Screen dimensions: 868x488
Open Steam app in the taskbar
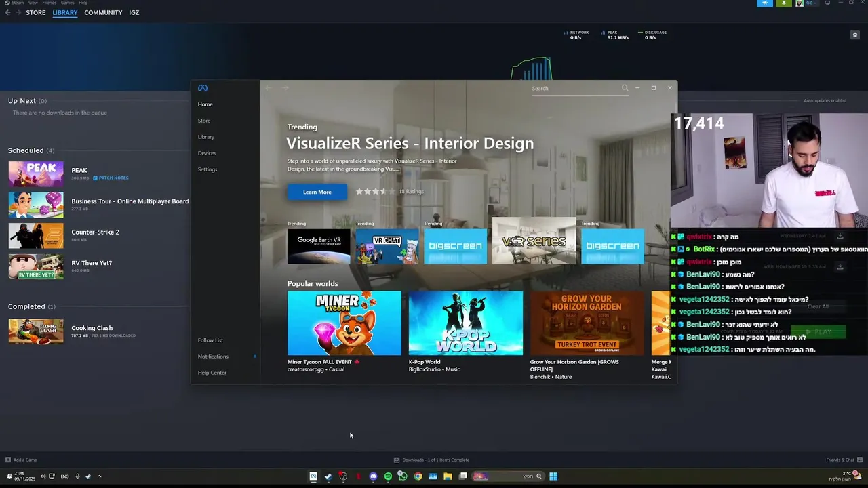[x=328, y=476]
